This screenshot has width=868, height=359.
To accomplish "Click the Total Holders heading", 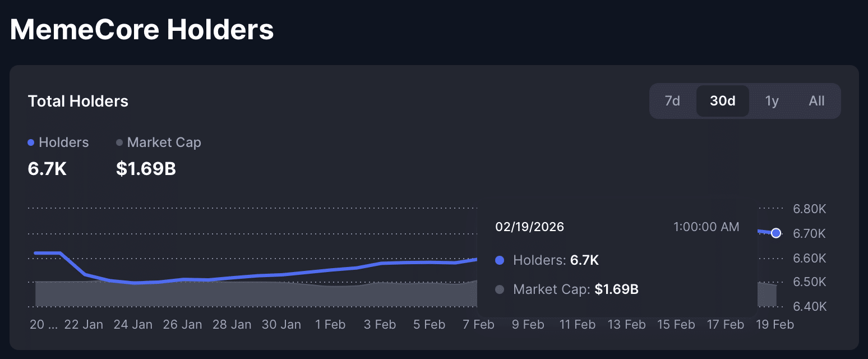I will (78, 101).
